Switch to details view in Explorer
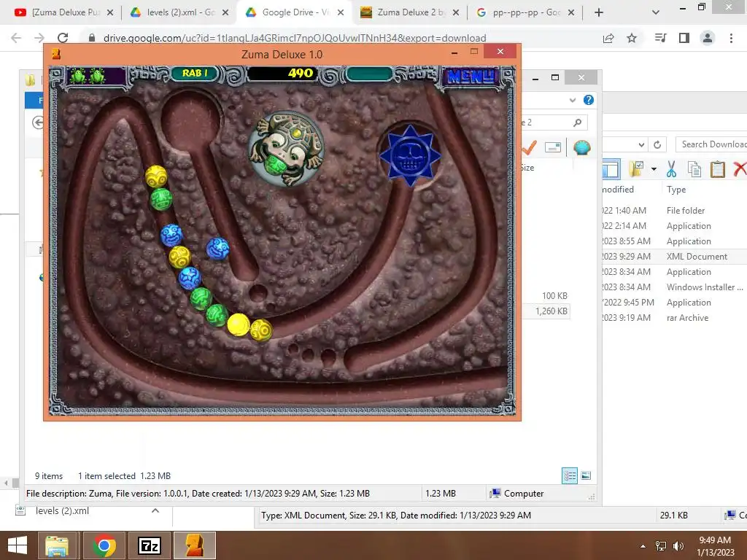This screenshot has height=560, width=747. point(570,475)
